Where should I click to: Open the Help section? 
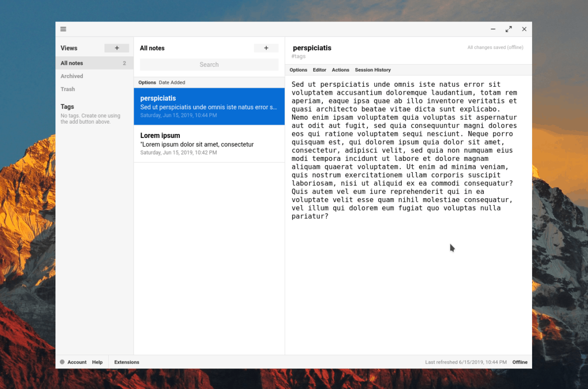[97, 362]
